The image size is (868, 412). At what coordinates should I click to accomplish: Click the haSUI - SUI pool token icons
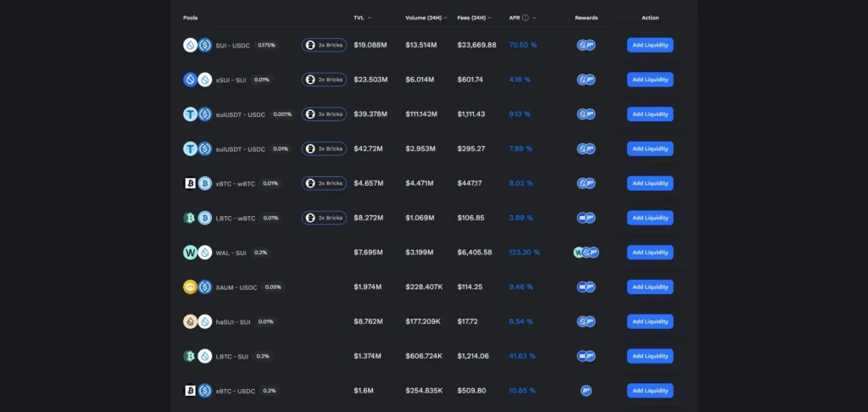[198, 322]
